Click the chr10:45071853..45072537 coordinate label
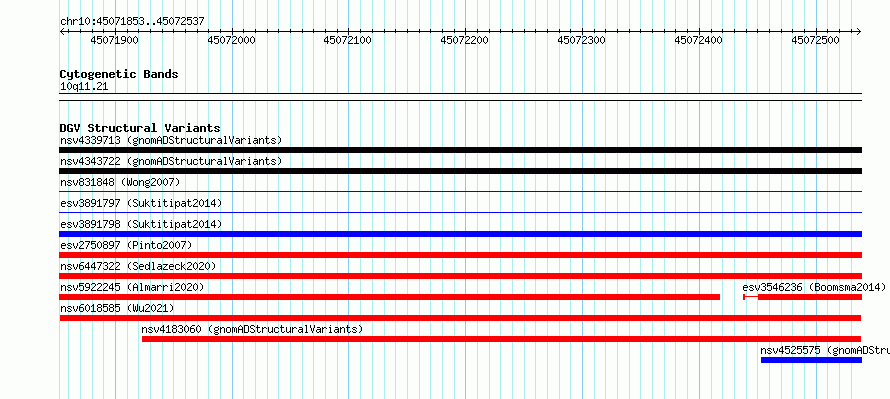Image resolution: width=890 pixels, height=399 pixels. coord(132,22)
